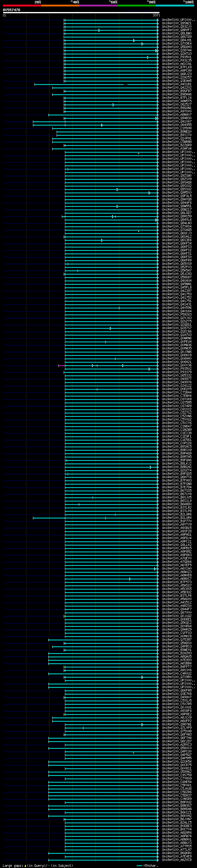
Task: Click the alignment bar for UniRef100_A4S1B1
Action: (x=96, y=85)
